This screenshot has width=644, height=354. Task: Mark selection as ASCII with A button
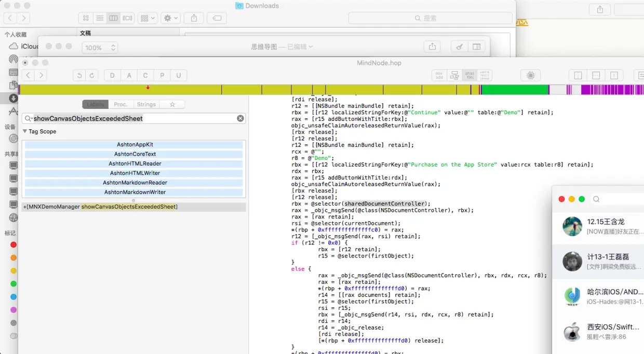pyautogui.click(x=129, y=75)
